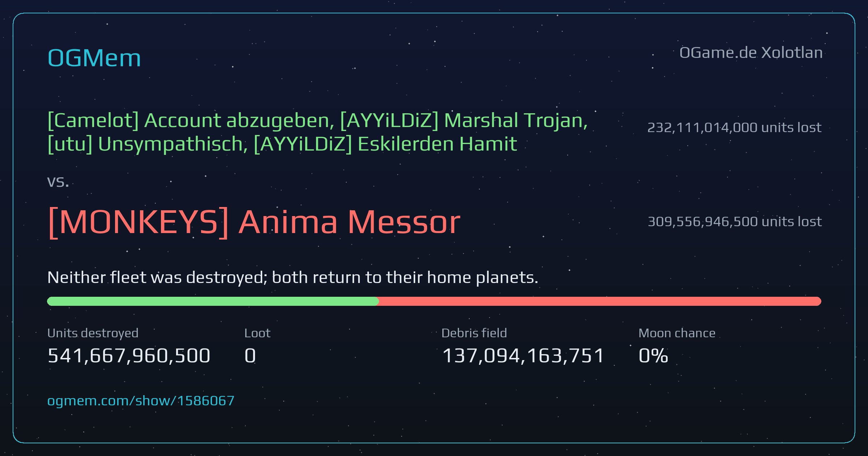868x456 pixels.
Task: Select the 0% moon chance value
Action: [653, 355]
